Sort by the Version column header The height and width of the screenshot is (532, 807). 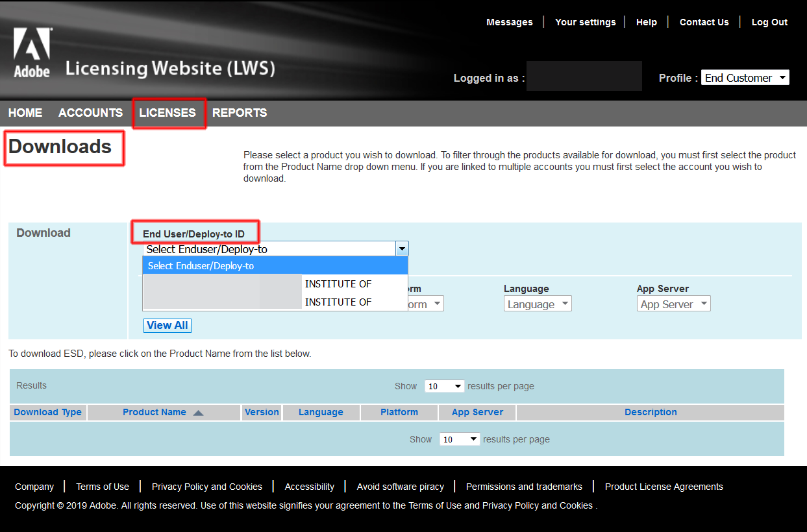pyautogui.click(x=262, y=412)
